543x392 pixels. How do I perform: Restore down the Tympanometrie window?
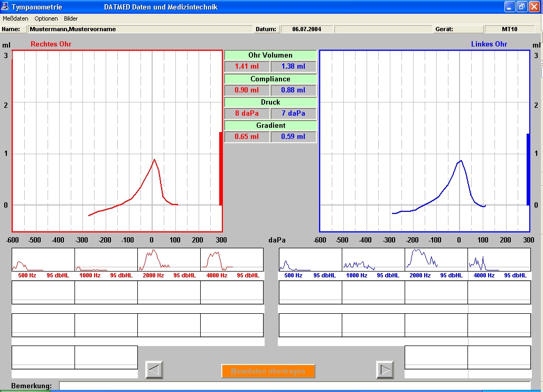[521, 6]
